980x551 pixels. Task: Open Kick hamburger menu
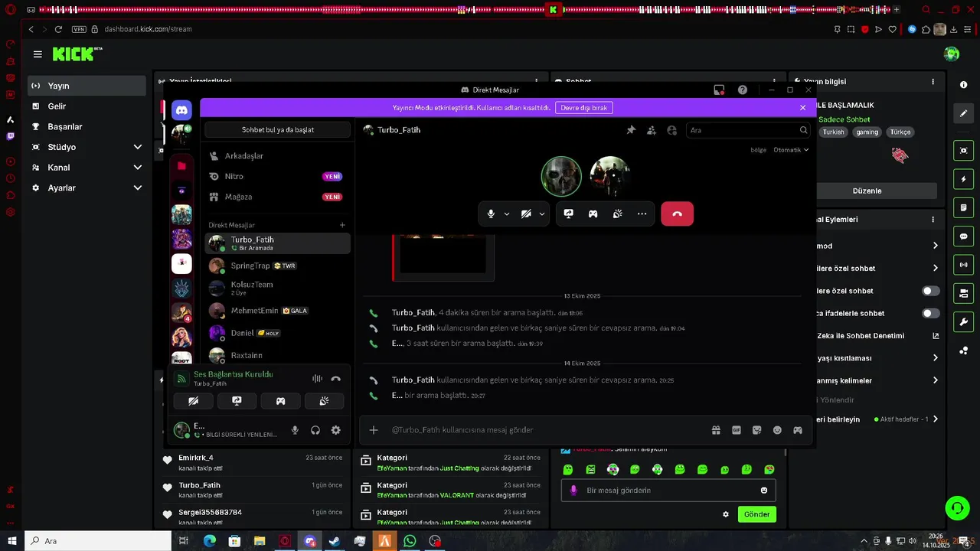[38, 54]
